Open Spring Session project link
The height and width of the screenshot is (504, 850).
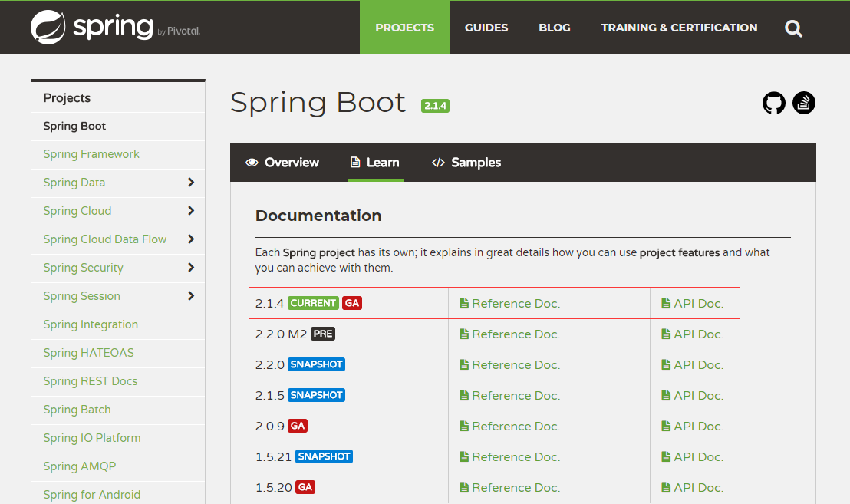click(82, 296)
